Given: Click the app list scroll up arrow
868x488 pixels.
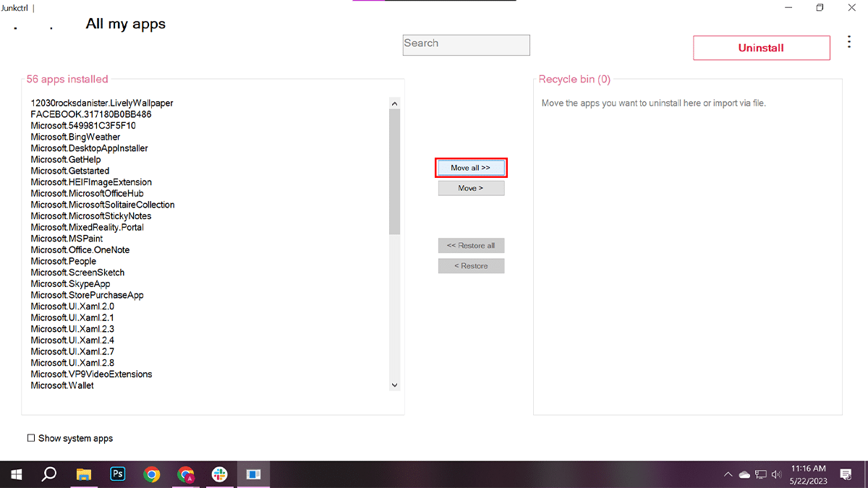Looking at the screenshot, I should (394, 103).
